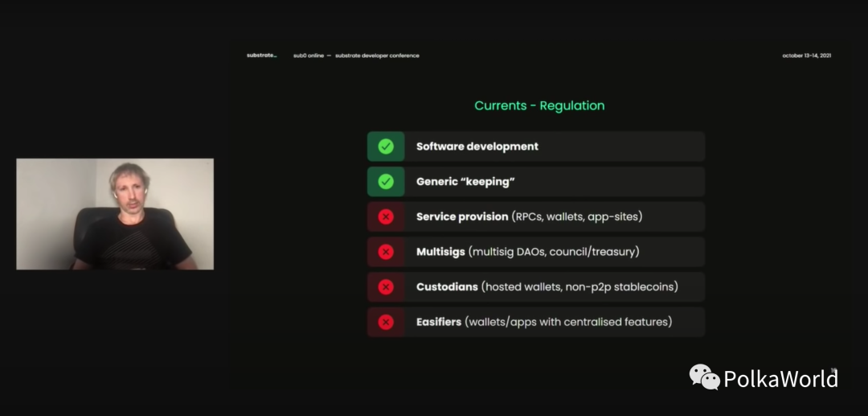Click the sub0 online conference header text
Screen dimensions: 868x416
[356, 56]
